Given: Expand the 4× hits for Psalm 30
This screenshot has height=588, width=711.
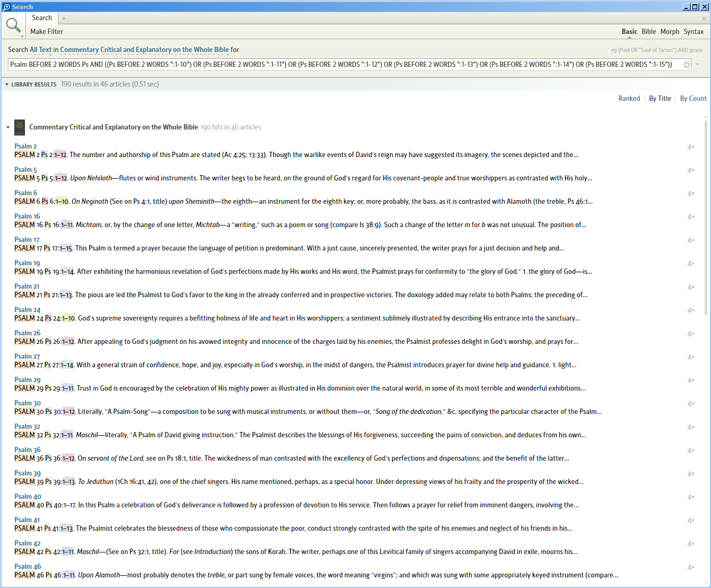Looking at the screenshot, I should pos(691,404).
